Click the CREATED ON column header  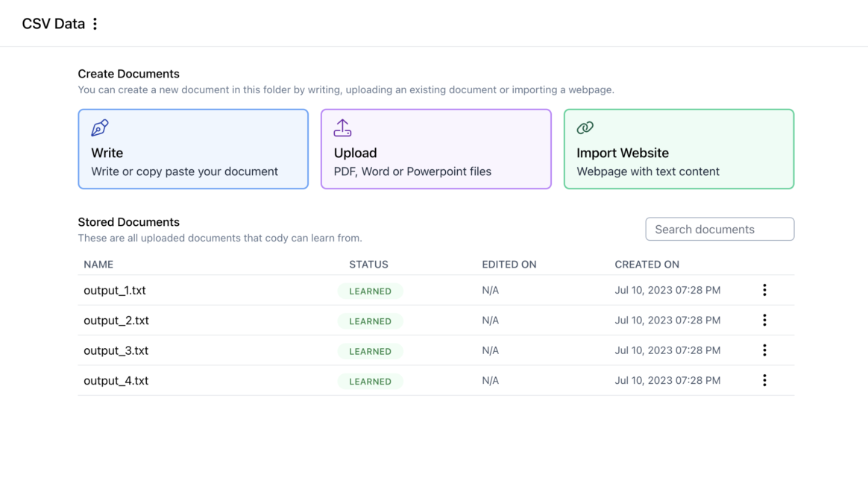(647, 265)
